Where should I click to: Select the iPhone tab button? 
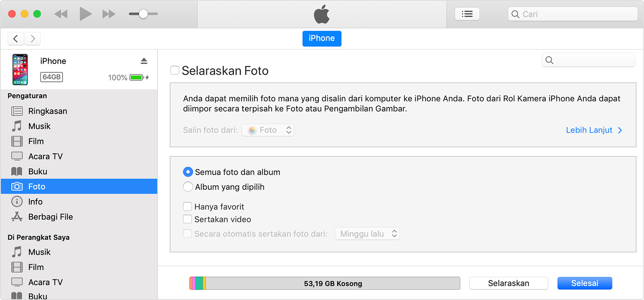(322, 38)
